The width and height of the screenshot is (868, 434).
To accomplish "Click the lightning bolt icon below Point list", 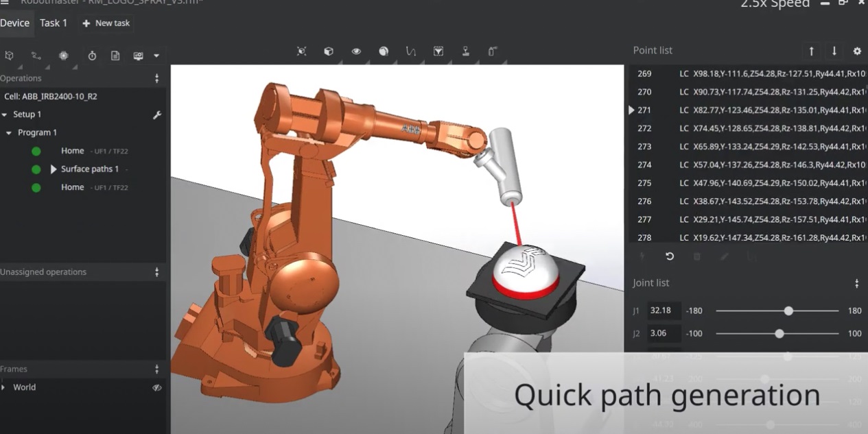I will tap(642, 256).
